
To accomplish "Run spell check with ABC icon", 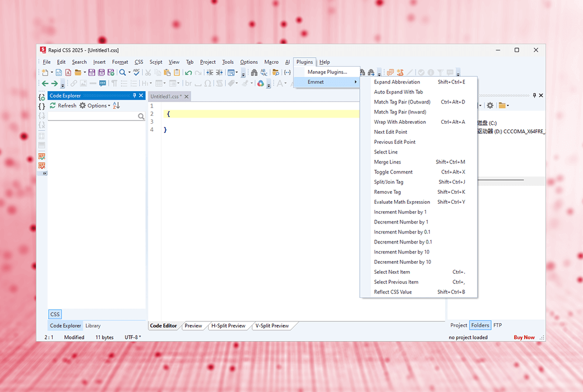I will [x=136, y=72].
